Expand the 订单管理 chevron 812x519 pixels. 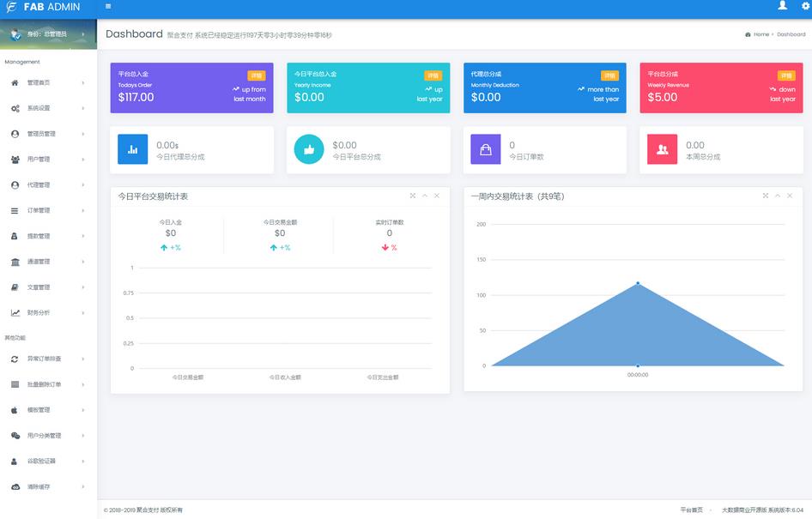(83, 210)
